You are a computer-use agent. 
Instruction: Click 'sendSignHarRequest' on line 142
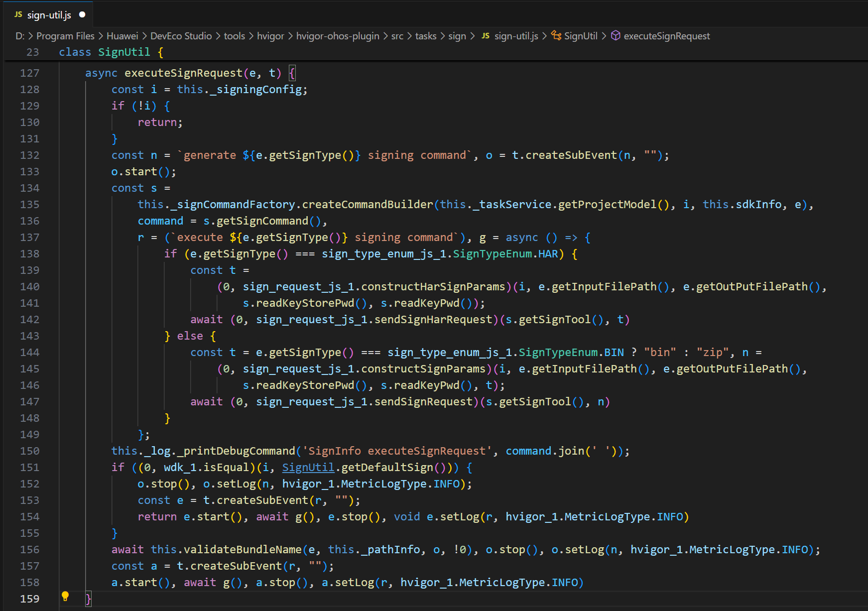pos(433,319)
